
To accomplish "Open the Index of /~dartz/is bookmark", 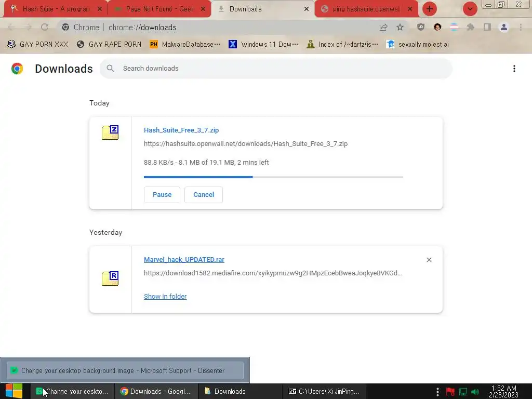I will click(x=342, y=45).
